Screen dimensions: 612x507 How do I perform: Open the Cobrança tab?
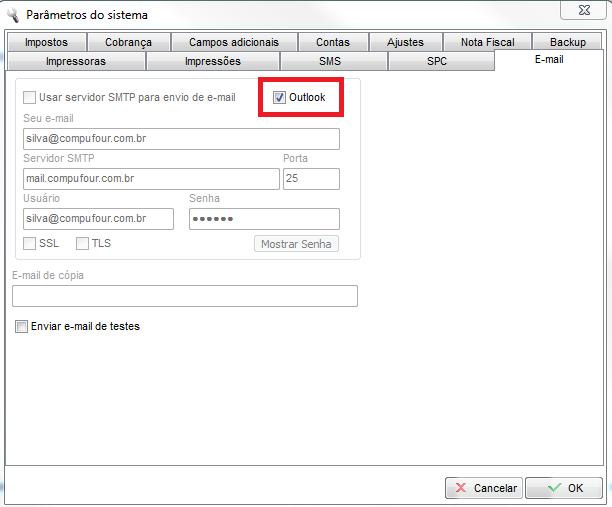tap(128, 42)
